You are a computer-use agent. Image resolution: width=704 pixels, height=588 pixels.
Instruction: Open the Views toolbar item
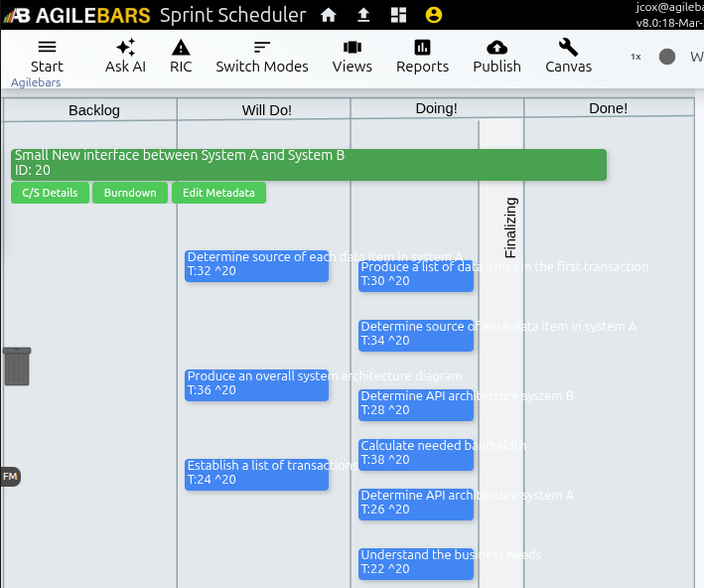pos(352,48)
